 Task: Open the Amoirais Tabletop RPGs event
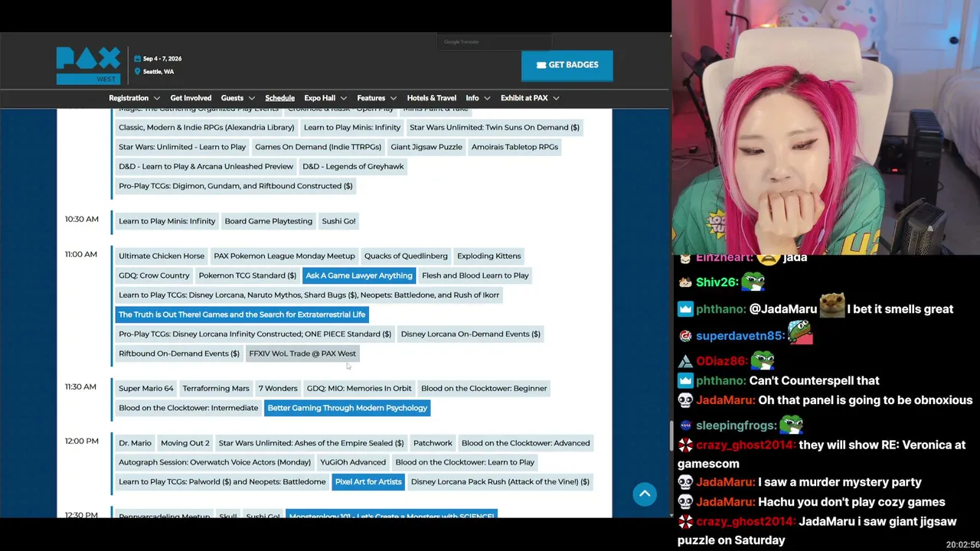pos(514,147)
